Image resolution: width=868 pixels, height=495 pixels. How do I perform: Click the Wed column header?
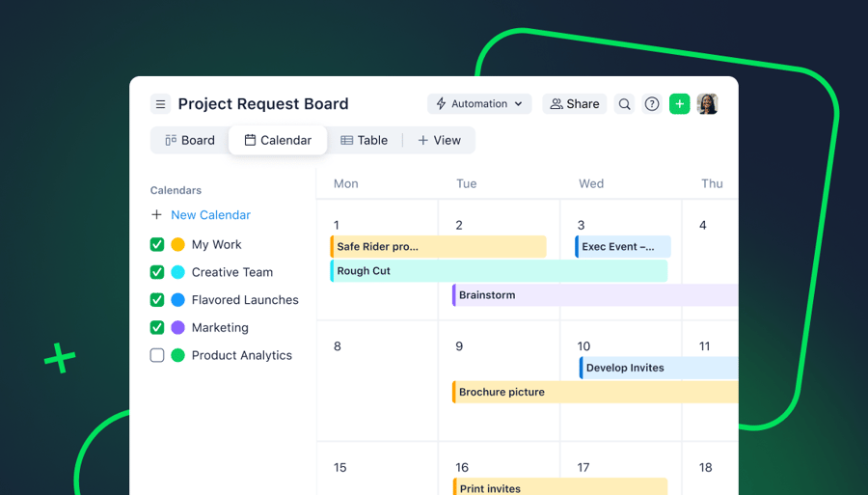[x=591, y=184]
